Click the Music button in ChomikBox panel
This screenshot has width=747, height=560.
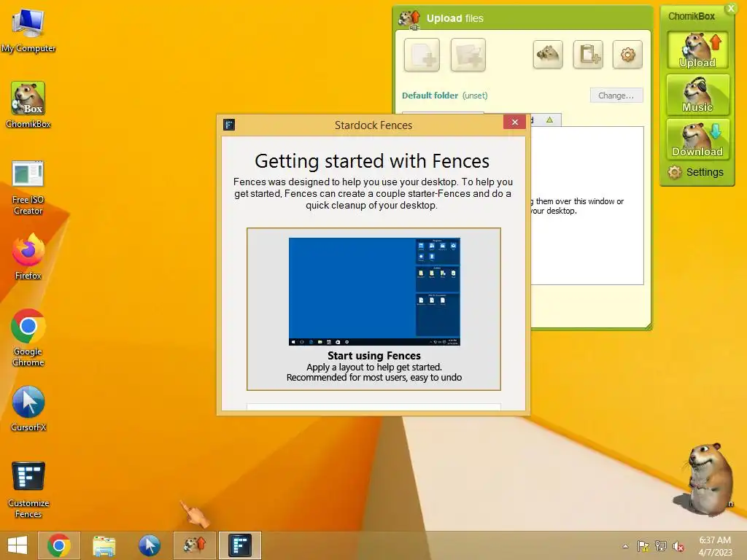tap(697, 95)
